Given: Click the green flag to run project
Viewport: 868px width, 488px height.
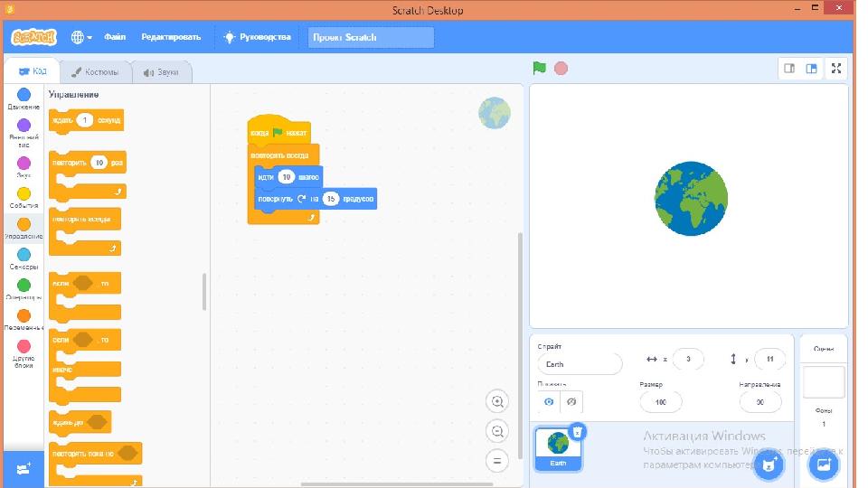Looking at the screenshot, I should click(x=539, y=68).
